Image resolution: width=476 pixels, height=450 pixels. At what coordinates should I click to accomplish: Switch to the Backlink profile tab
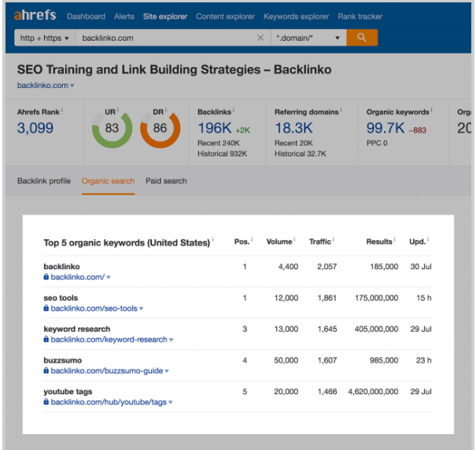[x=44, y=181]
